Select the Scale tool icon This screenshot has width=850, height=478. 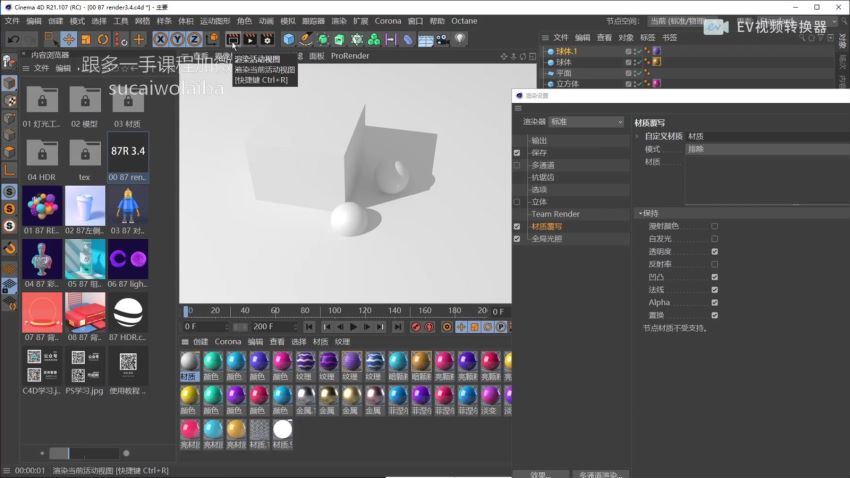(x=86, y=40)
